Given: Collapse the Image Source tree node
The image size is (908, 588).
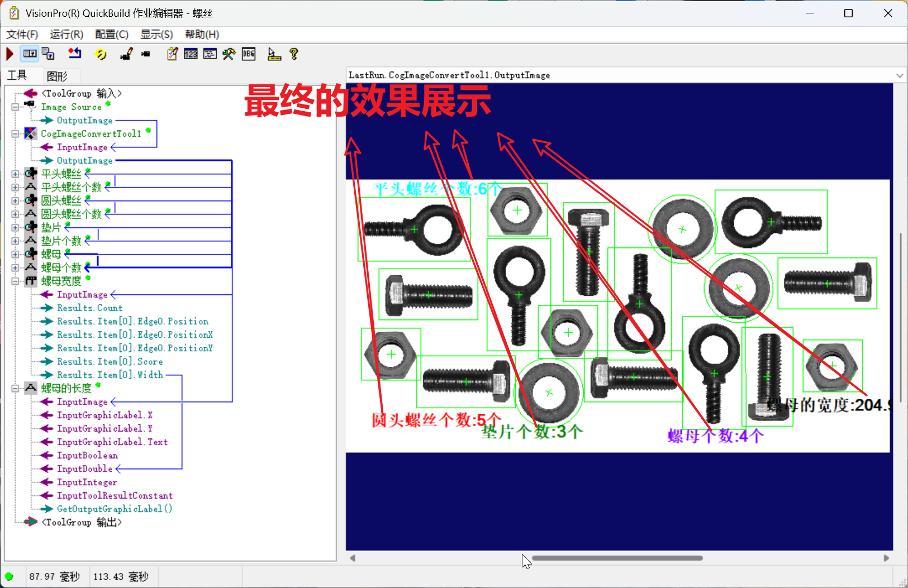Looking at the screenshot, I should (x=16, y=107).
